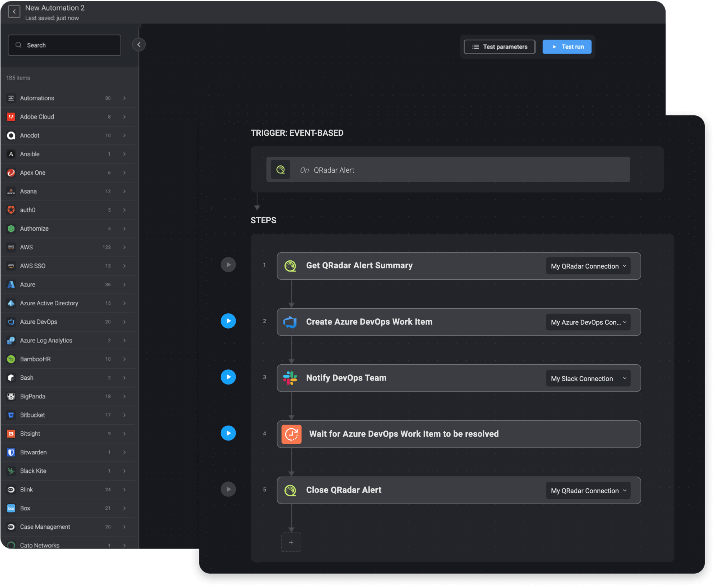Click the wait timer icon on step 4

pos(291,434)
